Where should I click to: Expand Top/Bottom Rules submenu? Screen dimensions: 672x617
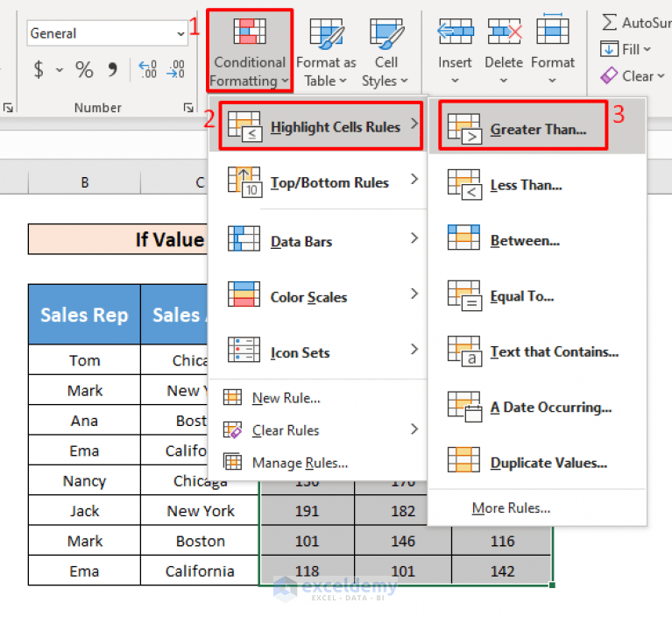318,181
